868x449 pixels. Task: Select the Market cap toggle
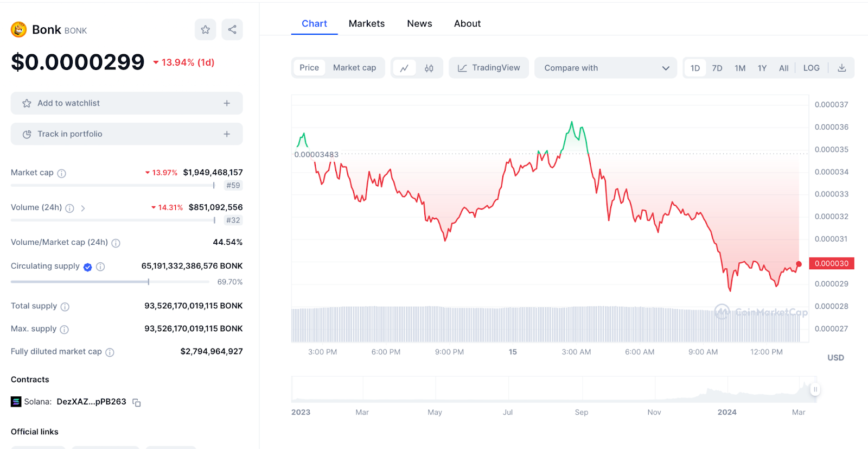point(354,67)
